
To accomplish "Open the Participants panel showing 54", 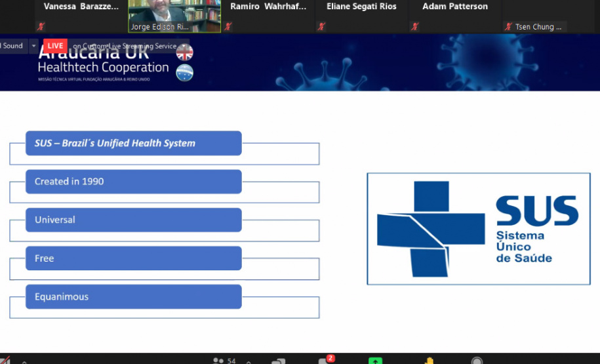I will click(x=223, y=361).
